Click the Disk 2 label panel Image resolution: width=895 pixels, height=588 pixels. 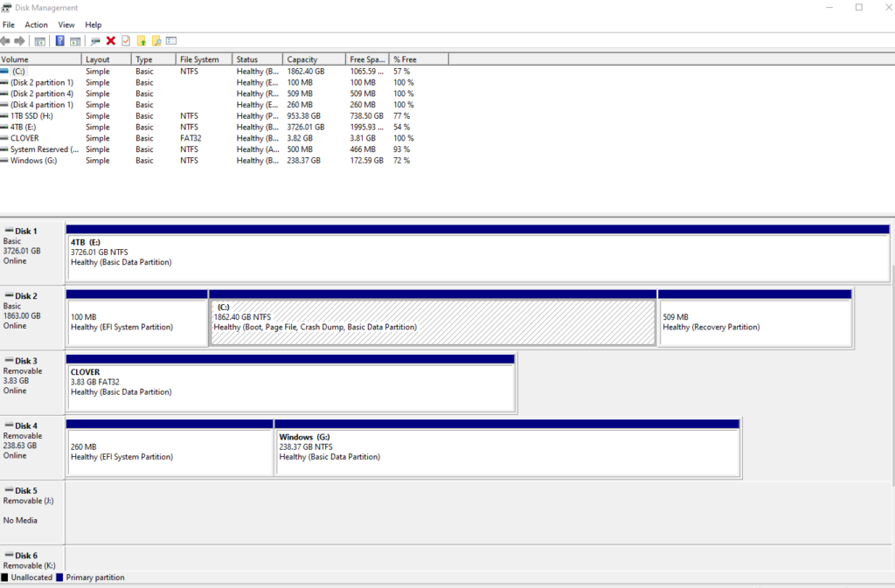(x=32, y=318)
